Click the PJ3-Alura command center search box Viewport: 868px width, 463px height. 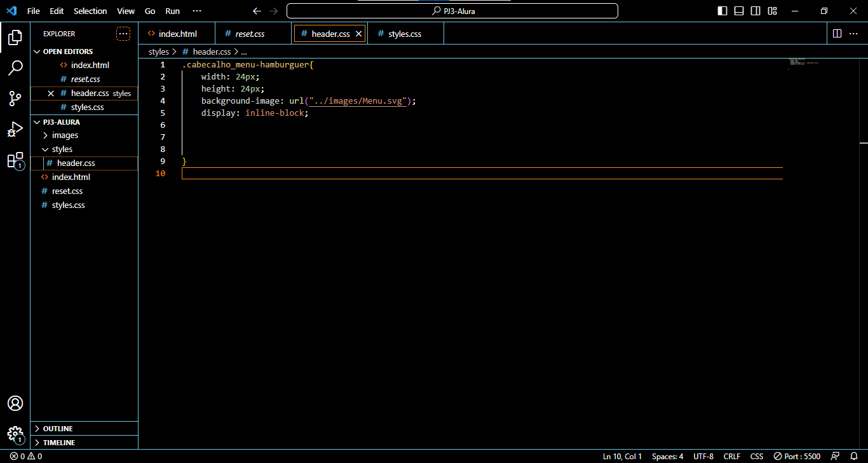click(x=452, y=11)
